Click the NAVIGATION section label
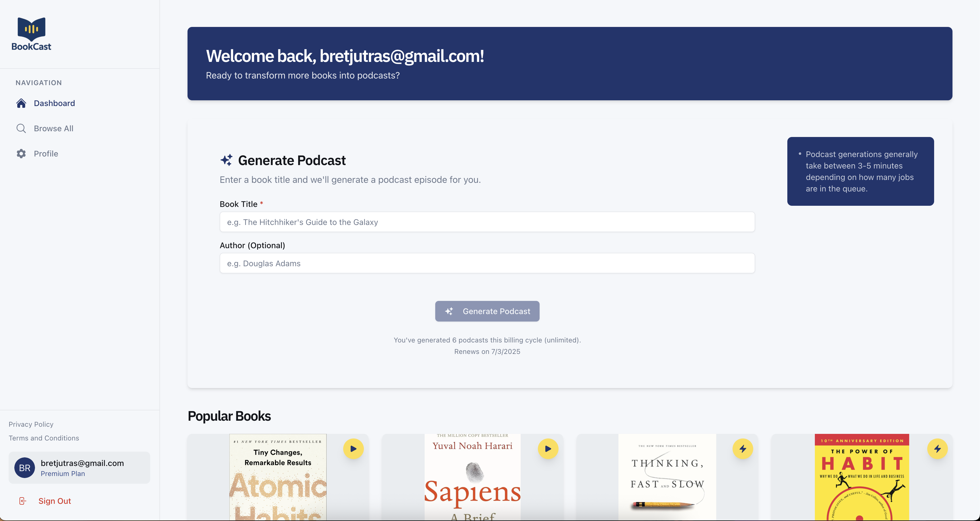980x521 pixels. [38, 83]
